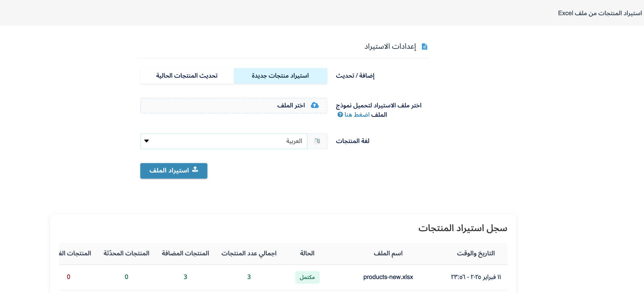Screen dimensions: 644x293
Task: Click the اجمالي عدد المنتجات column header
Action: click(249, 253)
